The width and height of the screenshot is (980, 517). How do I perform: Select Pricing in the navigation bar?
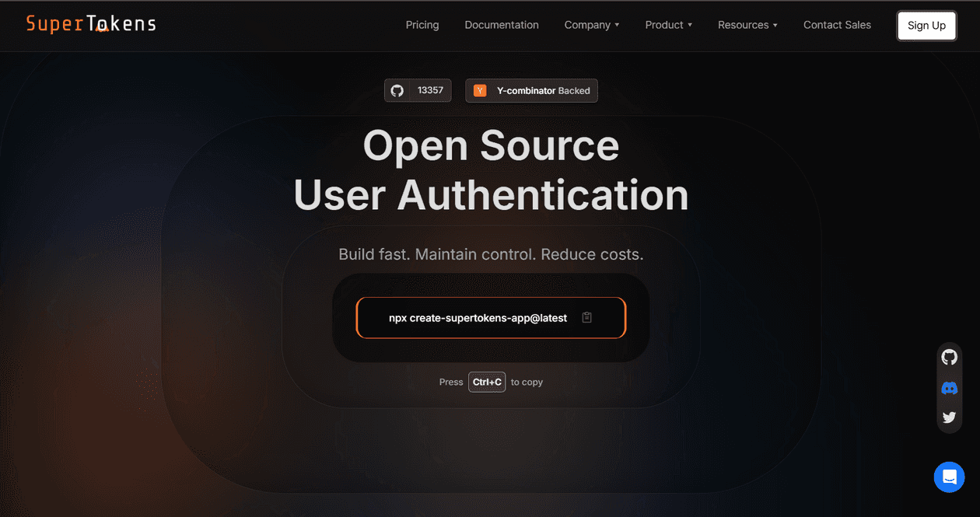422,25
